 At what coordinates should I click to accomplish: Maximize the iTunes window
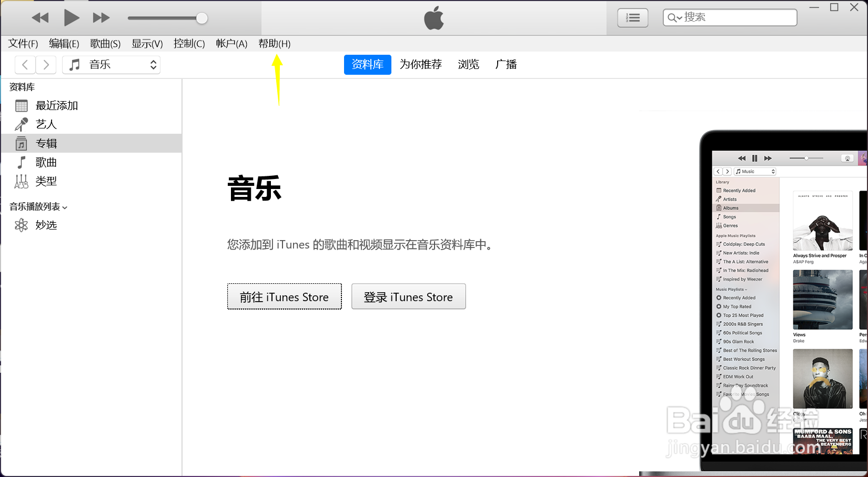[x=834, y=7]
